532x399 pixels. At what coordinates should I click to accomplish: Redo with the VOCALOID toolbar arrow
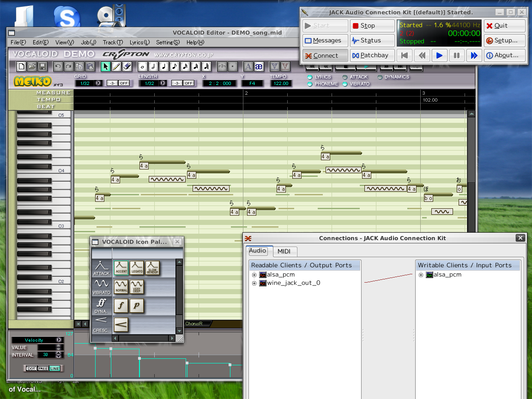(68, 66)
